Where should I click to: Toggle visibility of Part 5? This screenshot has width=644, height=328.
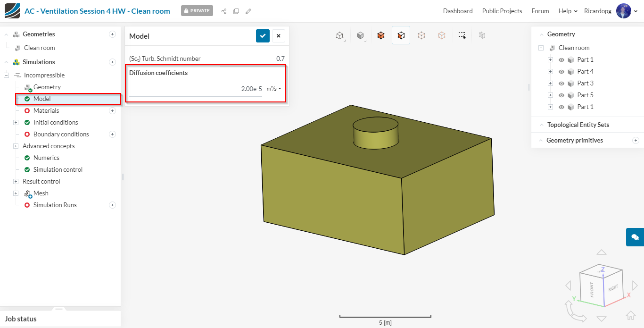pyautogui.click(x=561, y=95)
